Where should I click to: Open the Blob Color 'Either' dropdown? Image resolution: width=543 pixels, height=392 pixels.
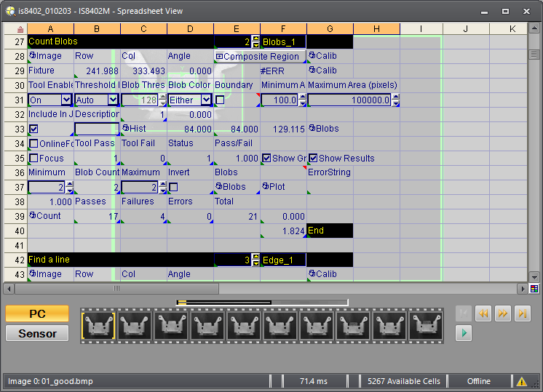click(x=205, y=100)
